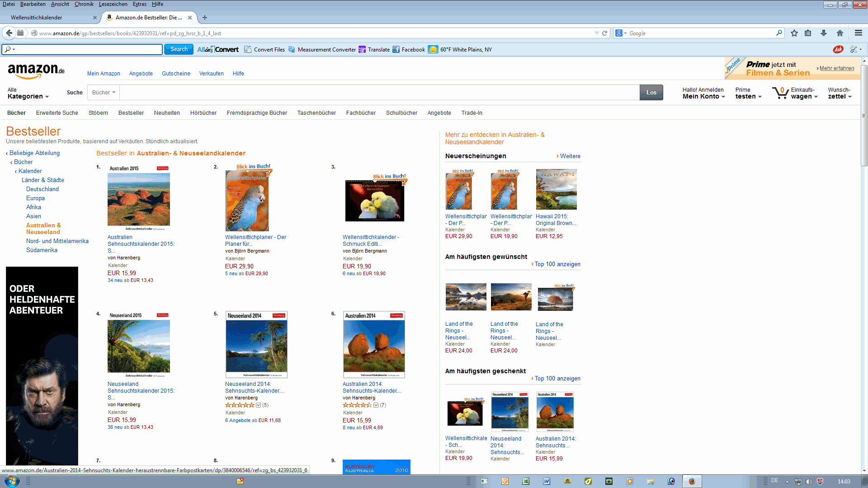Viewport: 868px width, 488px height.
Task: Open Convert Files on the toolbar
Action: pyautogui.click(x=264, y=49)
